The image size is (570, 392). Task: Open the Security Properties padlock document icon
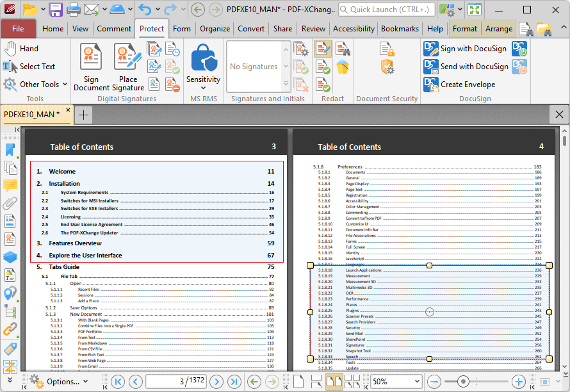387,49
